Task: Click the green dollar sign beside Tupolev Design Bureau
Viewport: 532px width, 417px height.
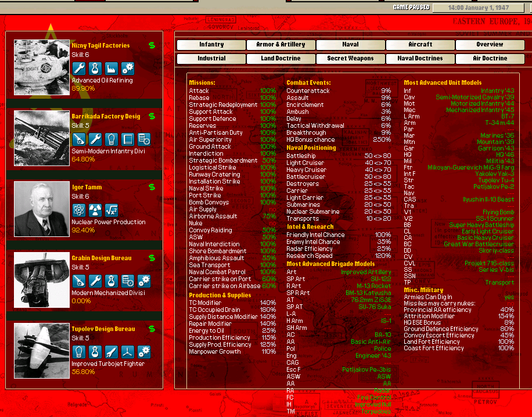Action: tap(152, 329)
